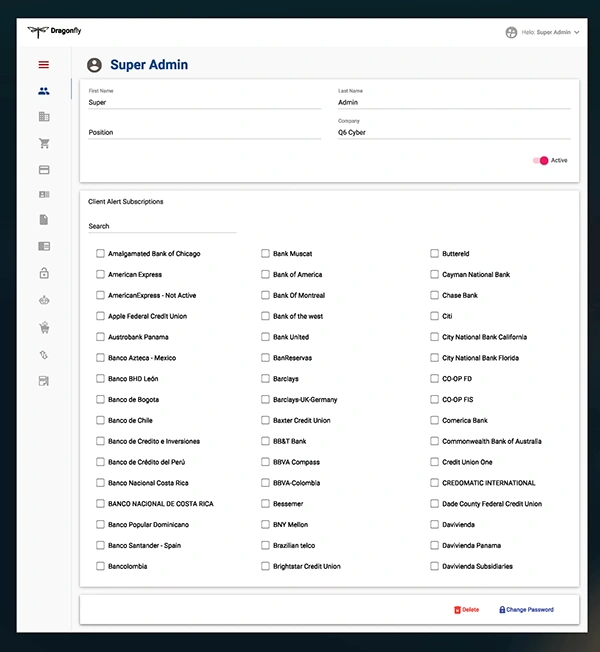Image resolution: width=600 pixels, height=652 pixels.
Task: Click the Company field showing Q6 Cyber
Action: point(454,132)
